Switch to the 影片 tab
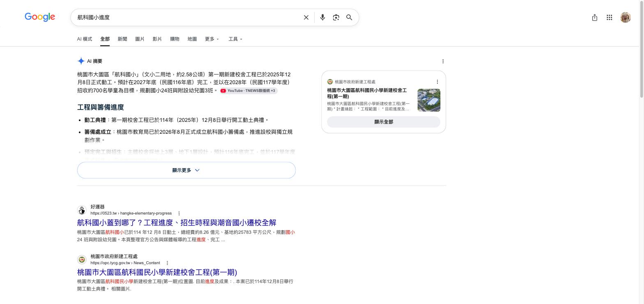The height and width of the screenshot is (304, 644). pyautogui.click(x=157, y=39)
